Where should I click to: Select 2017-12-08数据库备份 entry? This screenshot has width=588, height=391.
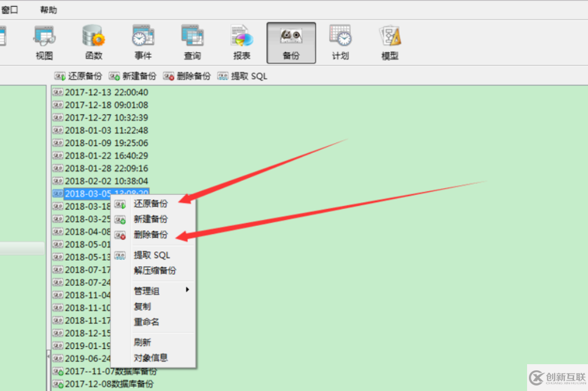(x=103, y=384)
